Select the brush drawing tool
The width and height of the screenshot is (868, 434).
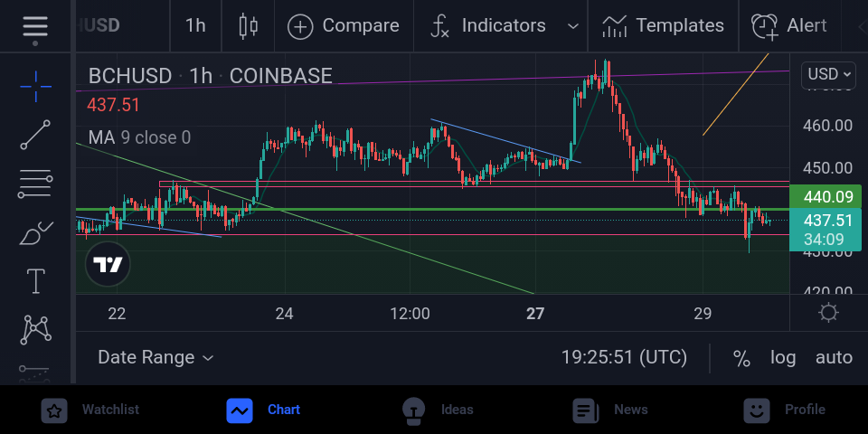(x=35, y=233)
